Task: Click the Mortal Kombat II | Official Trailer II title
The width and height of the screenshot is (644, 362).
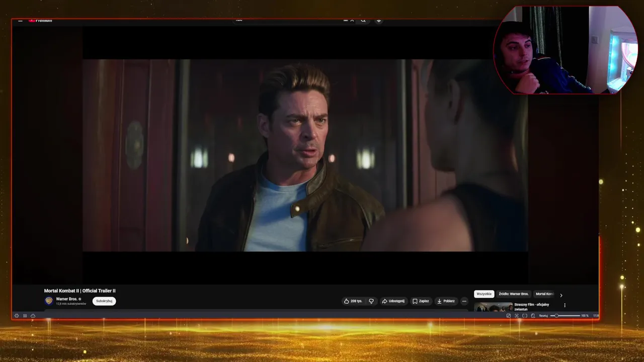Action: (x=79, y=291)
